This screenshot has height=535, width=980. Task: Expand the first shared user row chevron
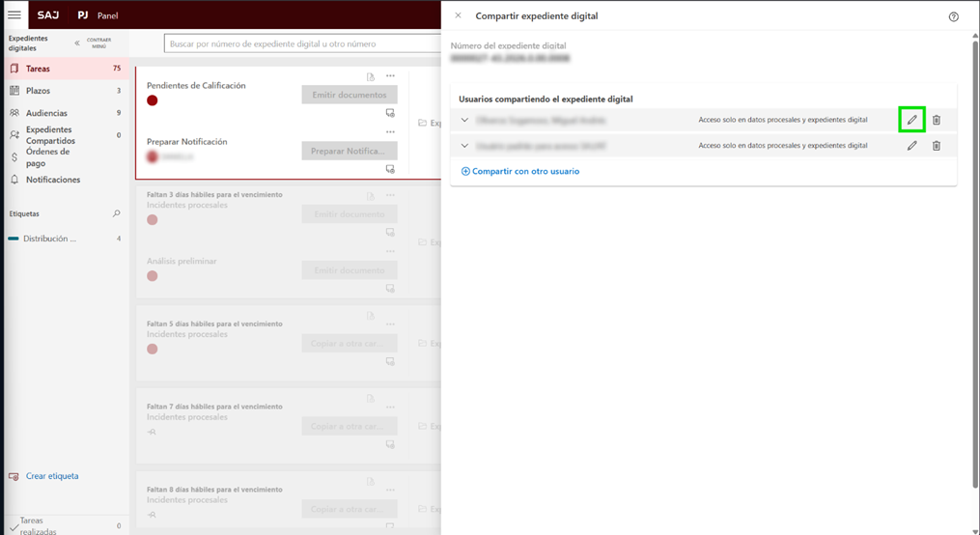464,121
